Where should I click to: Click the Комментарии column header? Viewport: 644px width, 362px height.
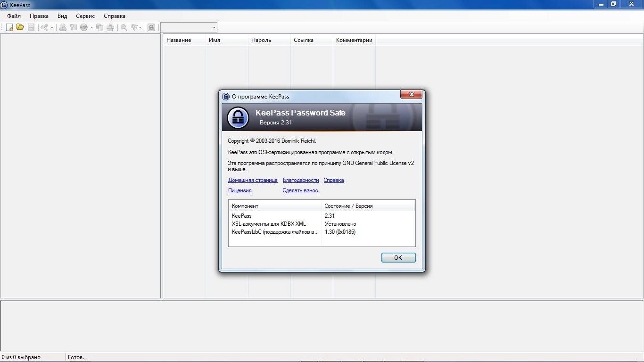[x=354, y=40]
